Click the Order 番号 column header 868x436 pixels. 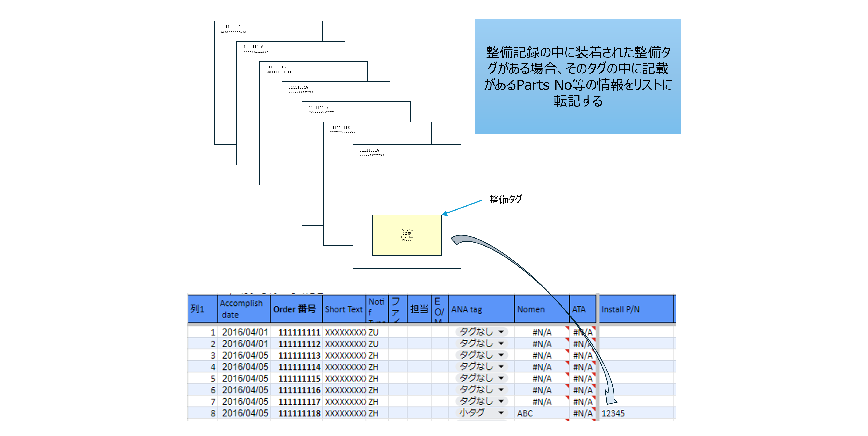(x=295, y=309)
